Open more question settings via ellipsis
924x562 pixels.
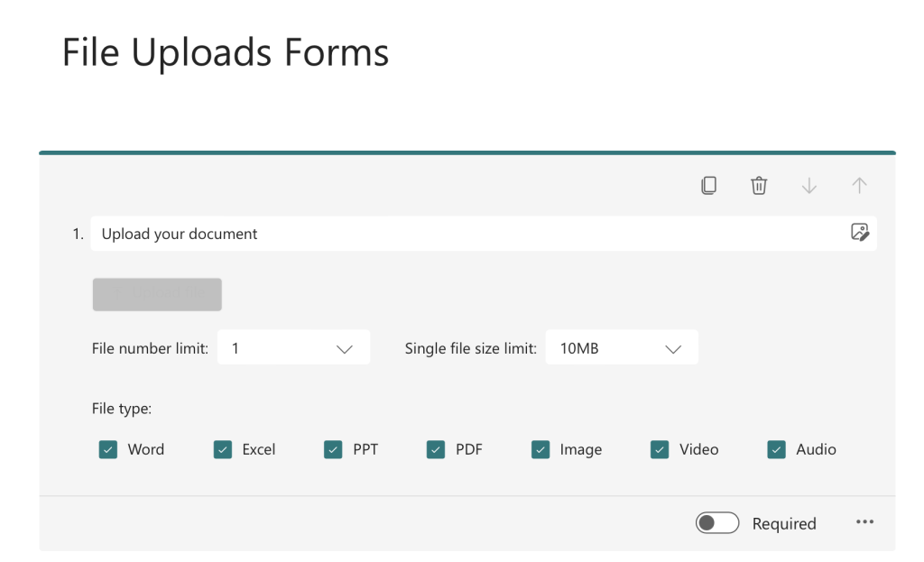(x=864, y=521)
